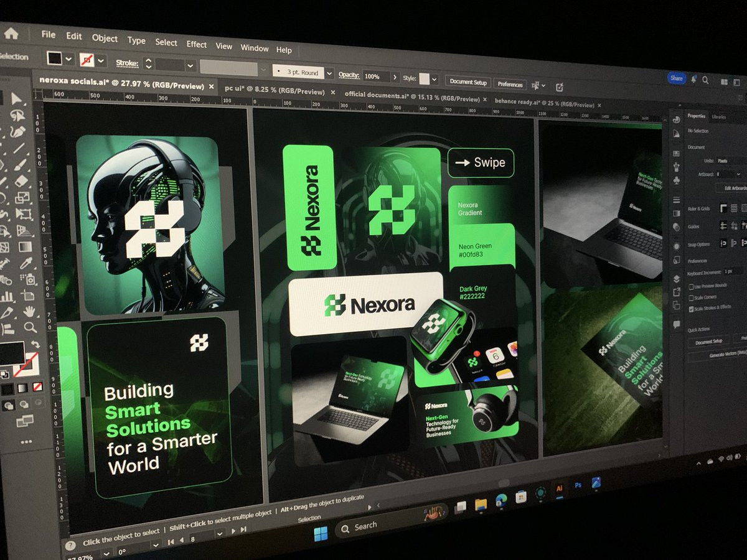Open the Comments panel icon

tap(676, 325)
